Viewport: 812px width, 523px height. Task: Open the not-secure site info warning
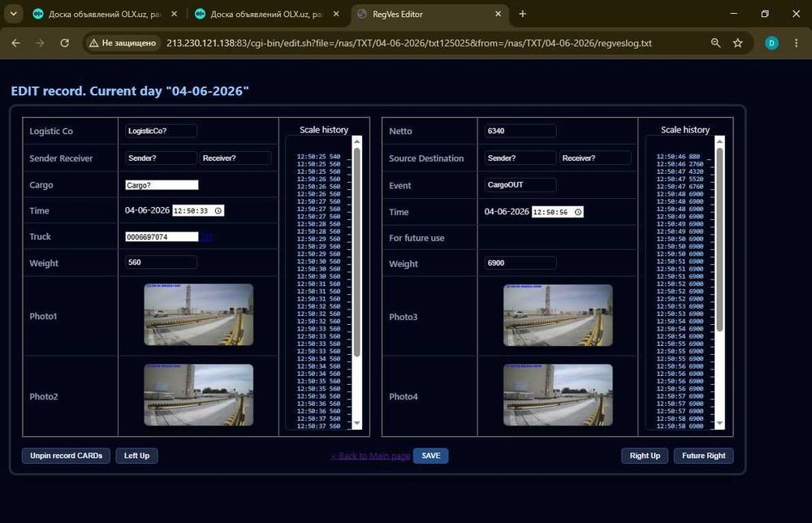point(123,43)
